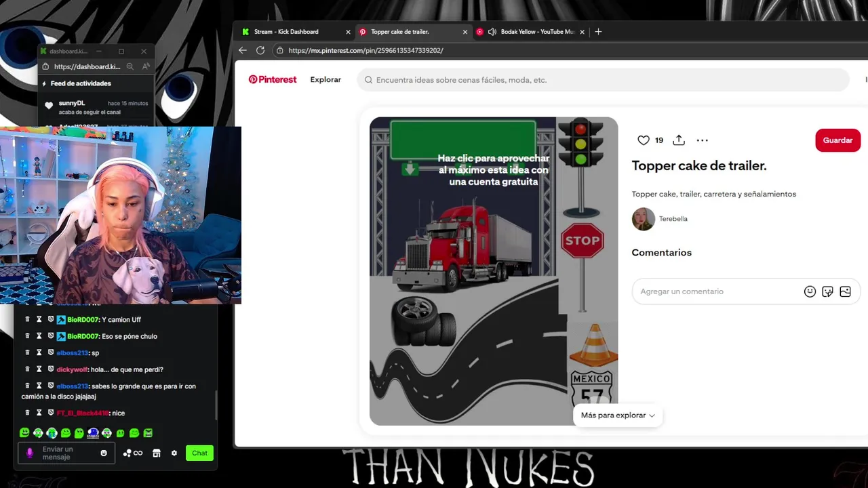
Task: Click the shield icon on dickywolf's message
Action: (x=51, y=369)
